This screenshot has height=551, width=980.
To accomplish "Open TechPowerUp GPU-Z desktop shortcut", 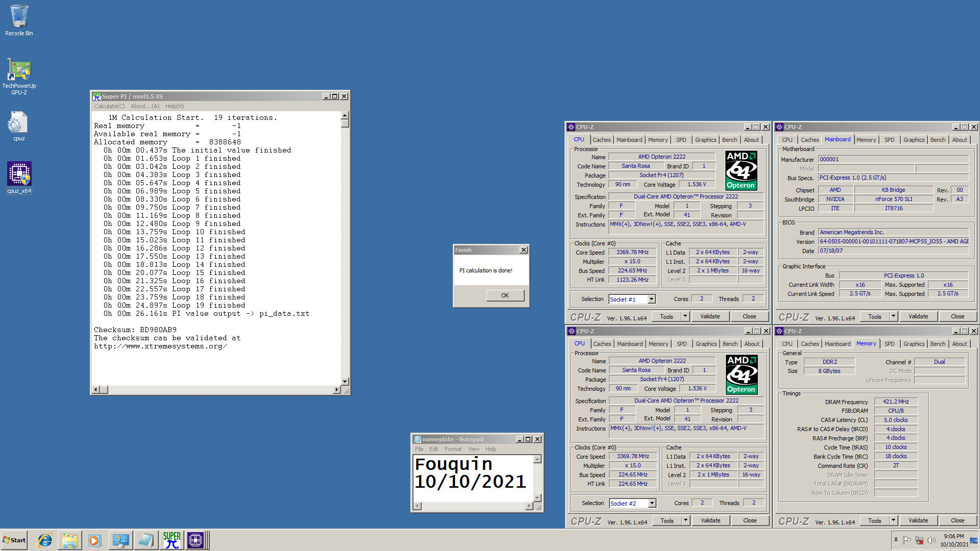I will pos(19,77).
